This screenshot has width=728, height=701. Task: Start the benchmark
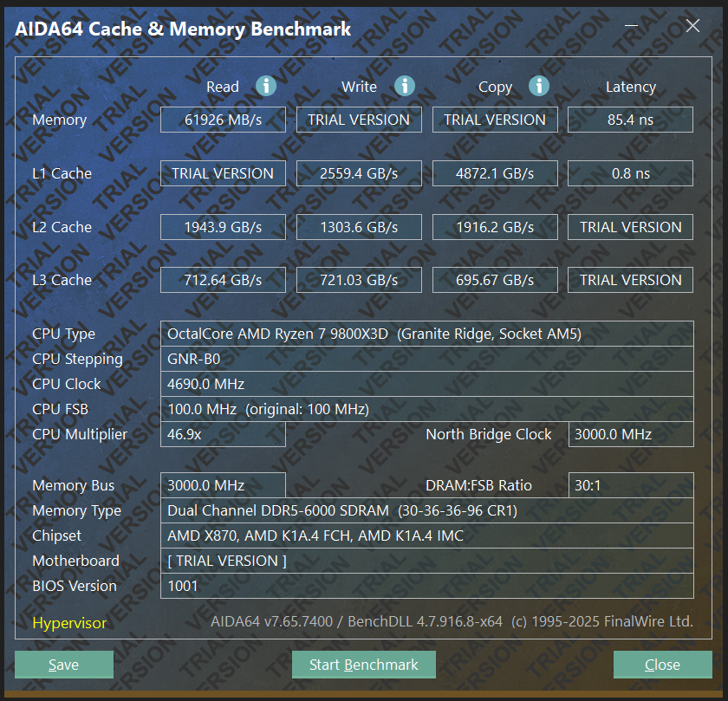(x=363, y=665)
